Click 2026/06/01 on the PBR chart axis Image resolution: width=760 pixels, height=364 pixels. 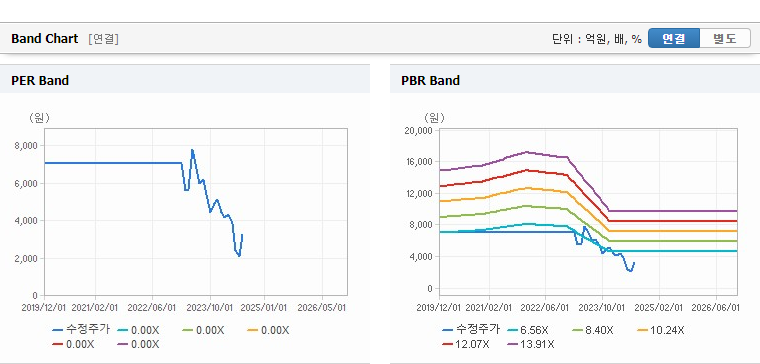716,307
